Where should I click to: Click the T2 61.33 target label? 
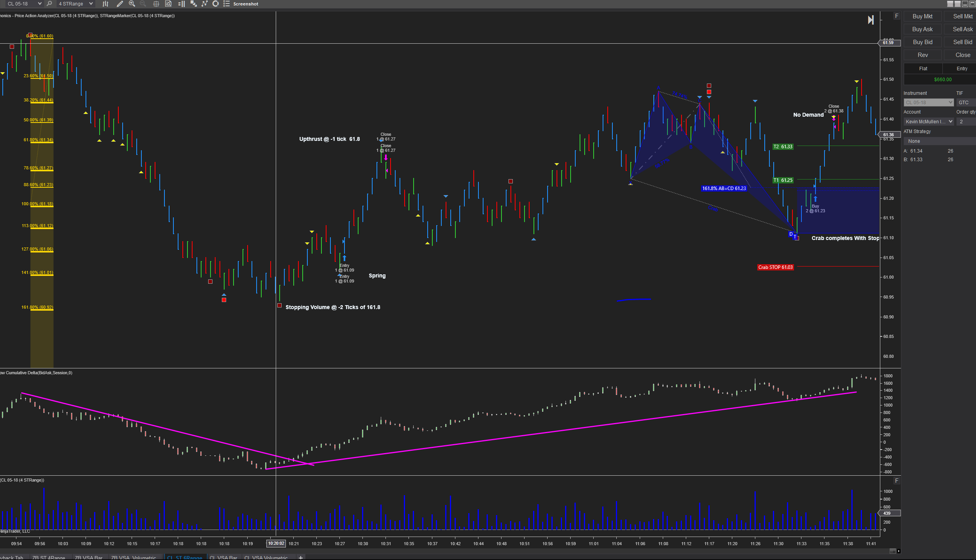coord(783,147)
